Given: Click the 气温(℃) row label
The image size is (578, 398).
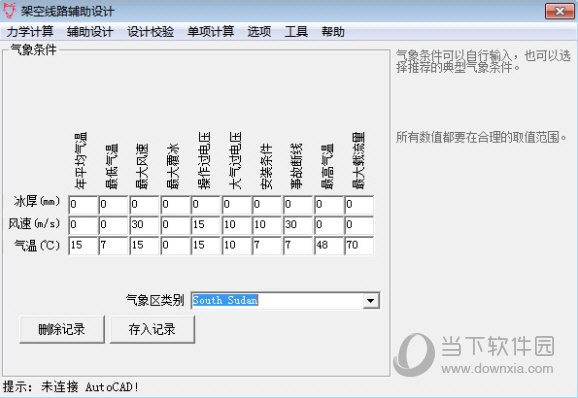Looking at the screenshot, I should click(x=36, y=245).
